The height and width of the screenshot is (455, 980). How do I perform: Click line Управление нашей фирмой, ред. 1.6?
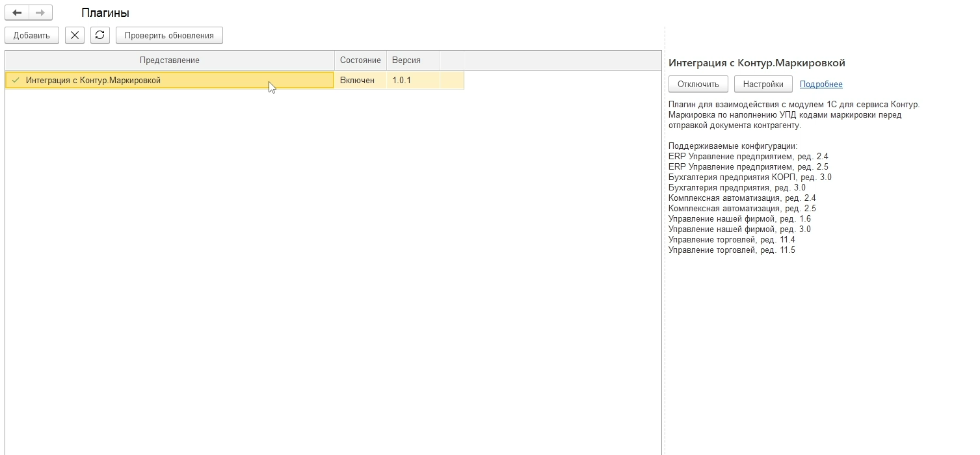pos(739,219)
